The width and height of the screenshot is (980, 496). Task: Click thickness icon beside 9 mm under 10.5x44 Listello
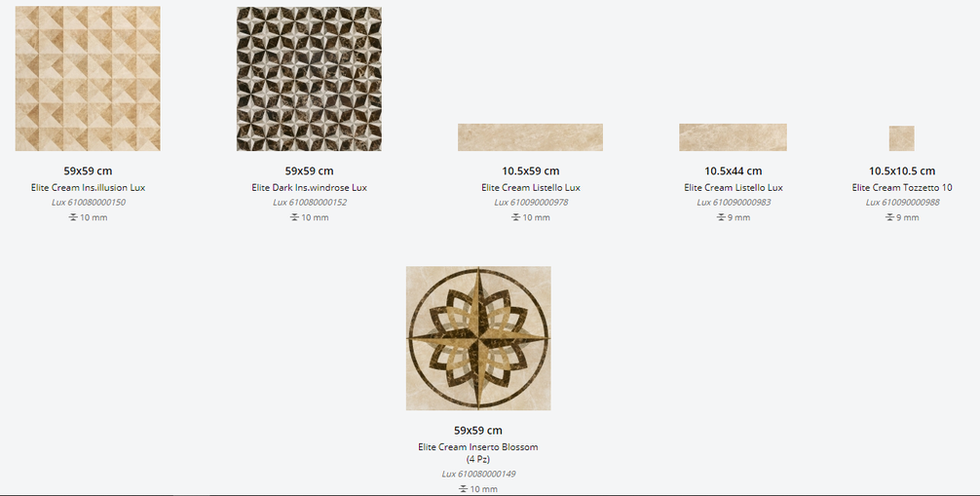721,217
